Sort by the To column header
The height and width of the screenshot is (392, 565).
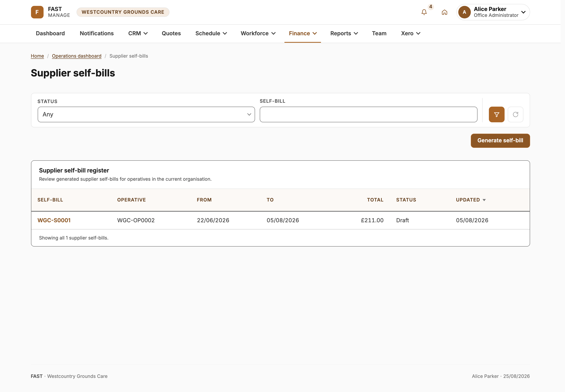[x=270, y=200]
